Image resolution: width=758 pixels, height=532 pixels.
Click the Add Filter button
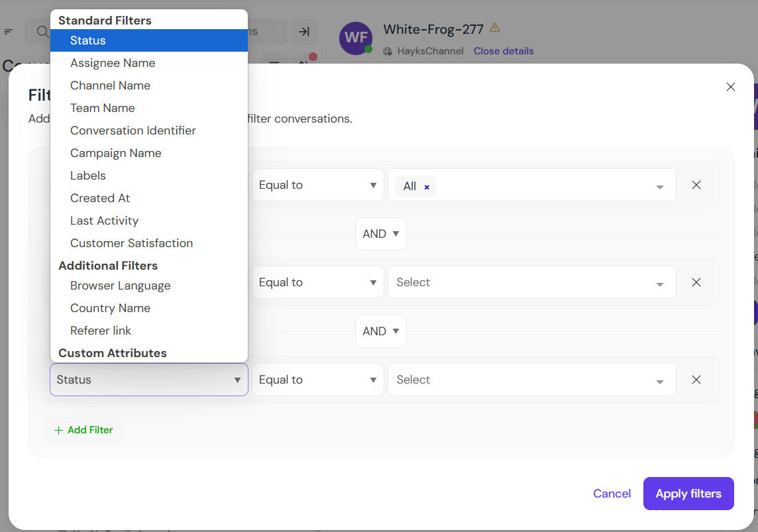tap(83, 430)
